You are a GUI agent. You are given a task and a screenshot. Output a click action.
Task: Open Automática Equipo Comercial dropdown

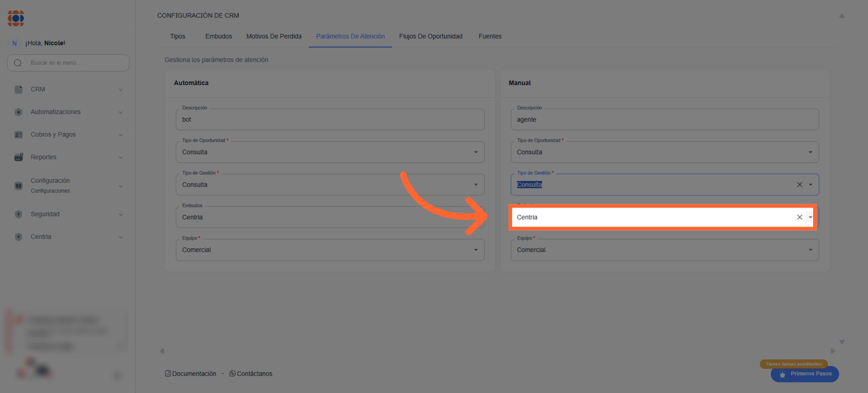[x=476, y=250]
